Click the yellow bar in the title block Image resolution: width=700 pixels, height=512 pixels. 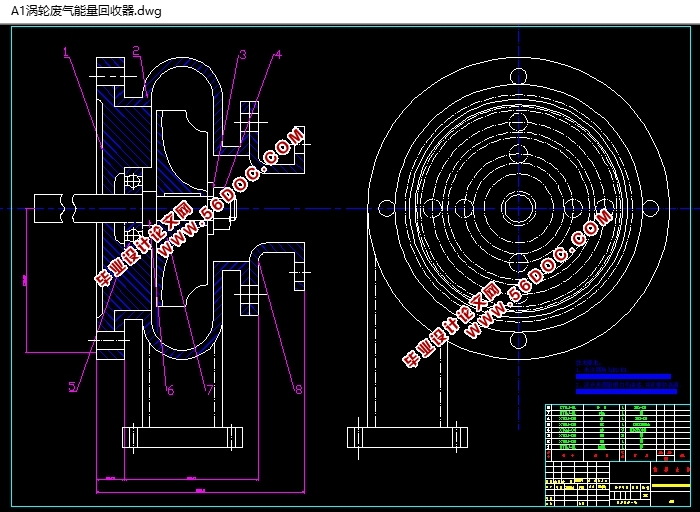point(669,486)
